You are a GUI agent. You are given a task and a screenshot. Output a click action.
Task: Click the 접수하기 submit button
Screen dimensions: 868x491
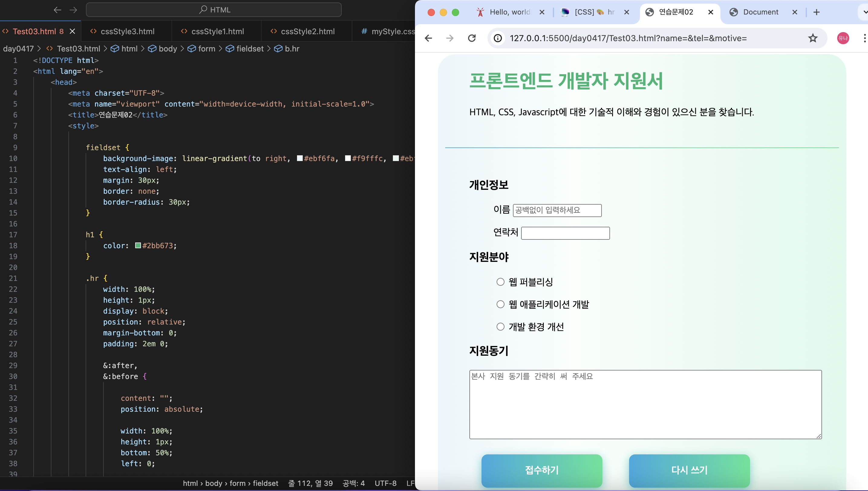click(x=541, y=470)
